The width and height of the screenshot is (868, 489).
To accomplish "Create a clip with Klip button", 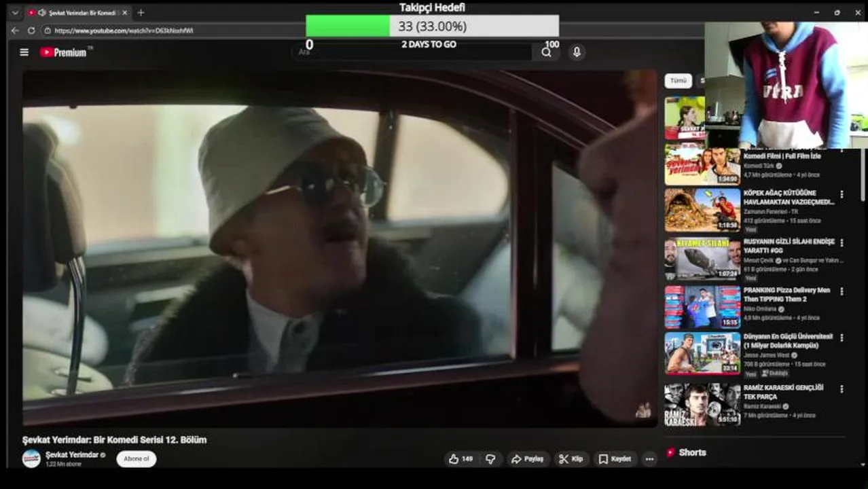I will pos(571,459).
